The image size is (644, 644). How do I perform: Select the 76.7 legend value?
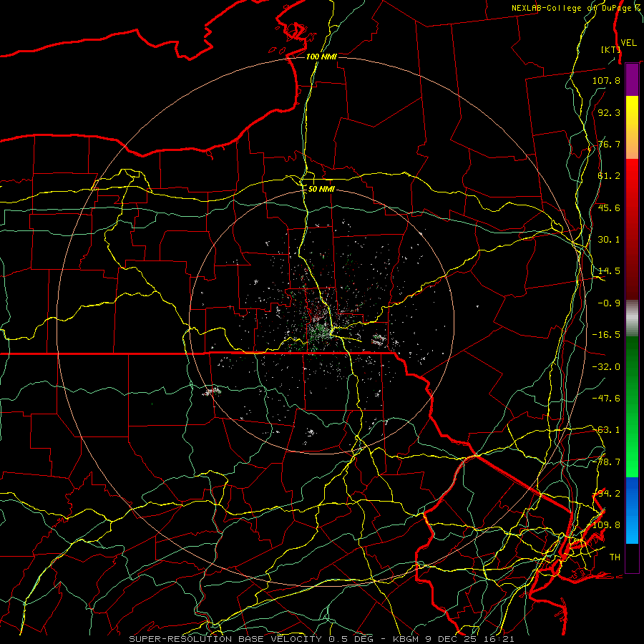[609, 144]
